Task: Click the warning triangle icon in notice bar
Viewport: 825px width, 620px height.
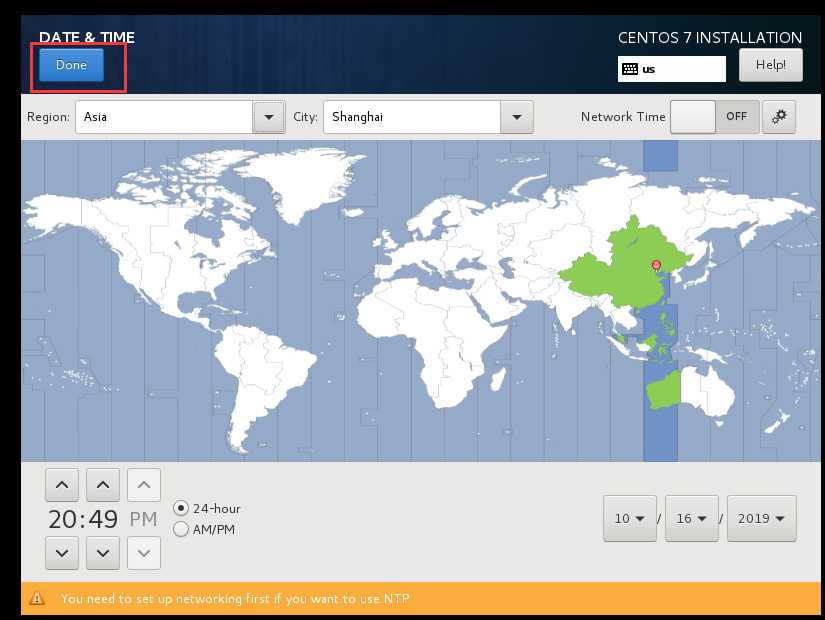Action: point(37,599)
